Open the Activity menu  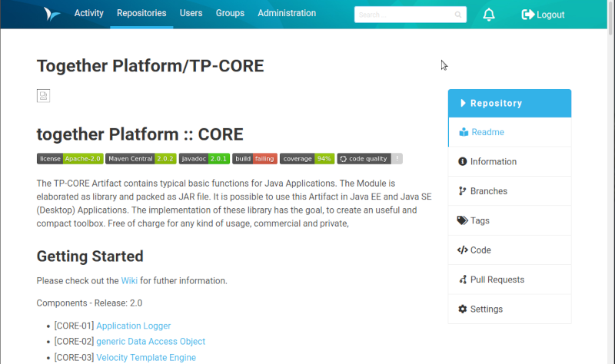pos(89,13)
